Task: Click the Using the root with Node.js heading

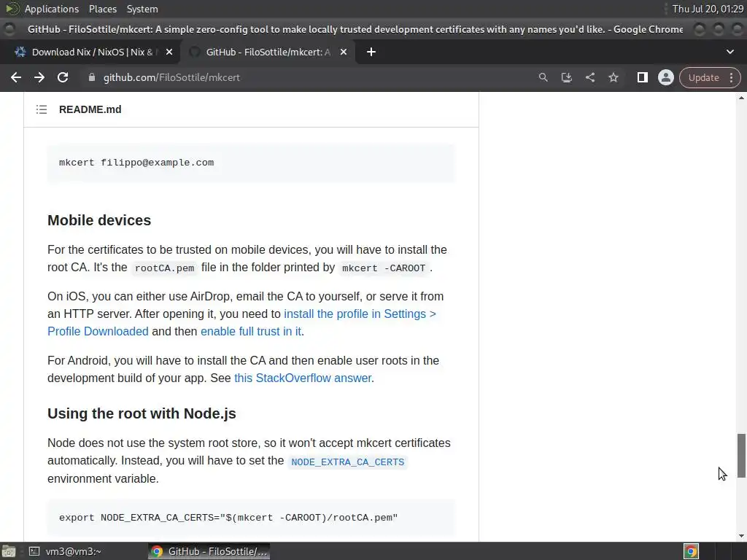Action: 142,413
